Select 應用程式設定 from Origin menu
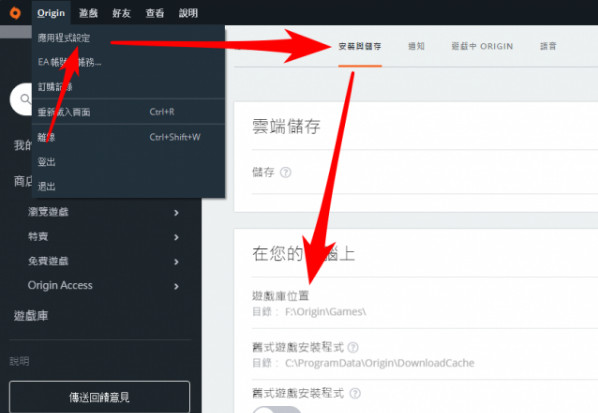 (x=128, y=37)
